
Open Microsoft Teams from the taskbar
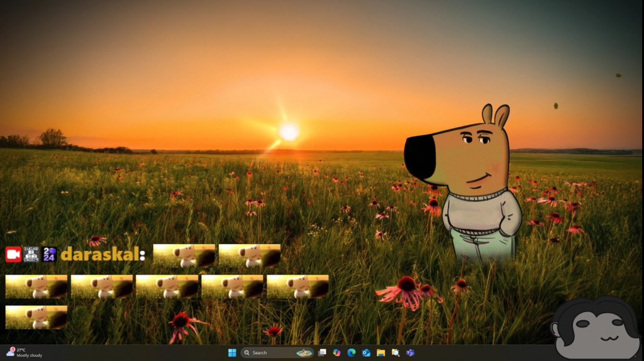tap(410, 353)
